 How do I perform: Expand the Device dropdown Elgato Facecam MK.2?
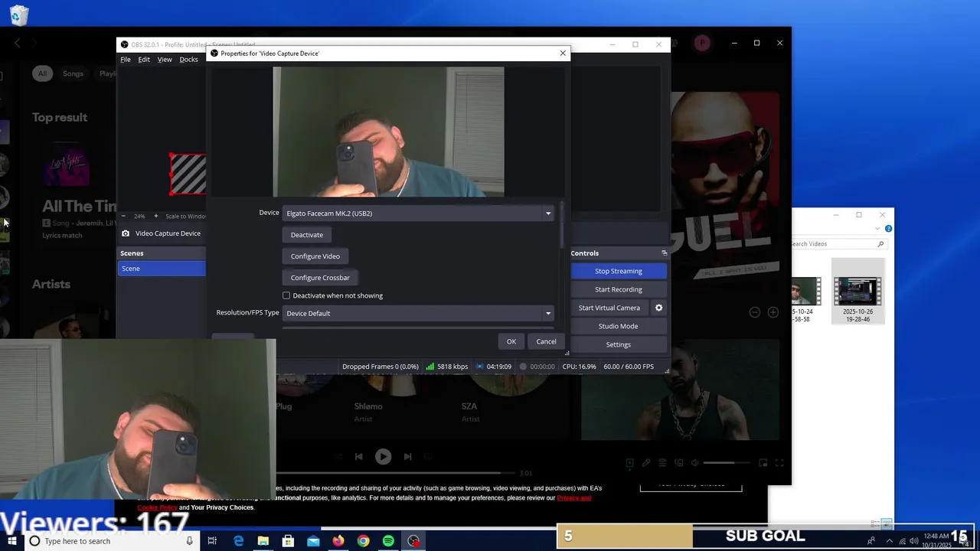point(418,214)
